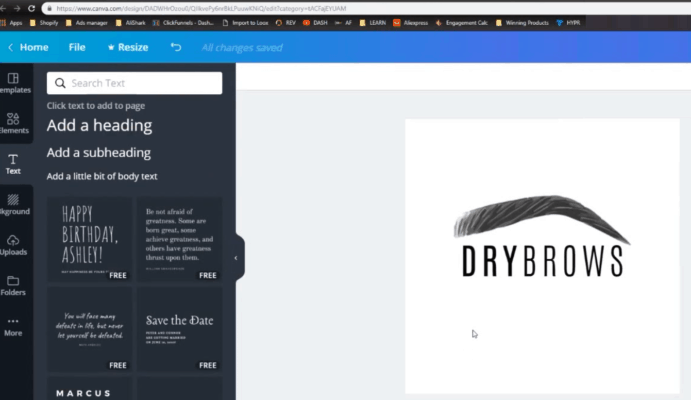The image size is (691, 400).
Task: Open the Resize menu
Action: point(128,47)
